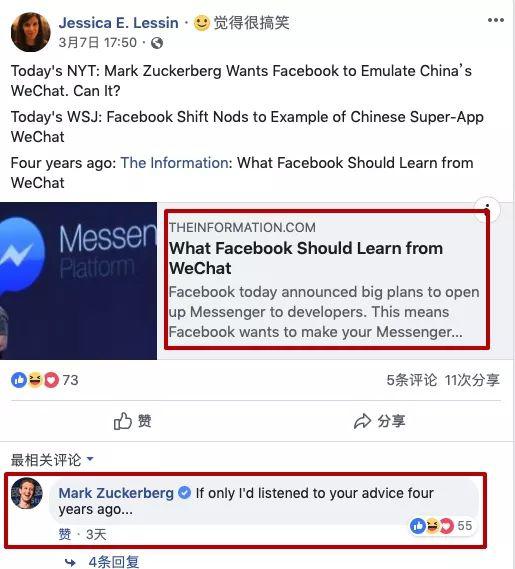Image resolution: width=515 pixels, height=569 pixels.
Task: Click Jessica E. Lessin's profile picture
Action: coord(31,32)
